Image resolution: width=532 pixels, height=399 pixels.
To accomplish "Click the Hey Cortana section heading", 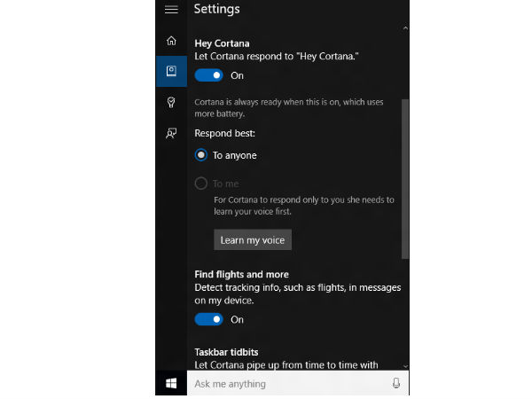I will coord(222,43).
